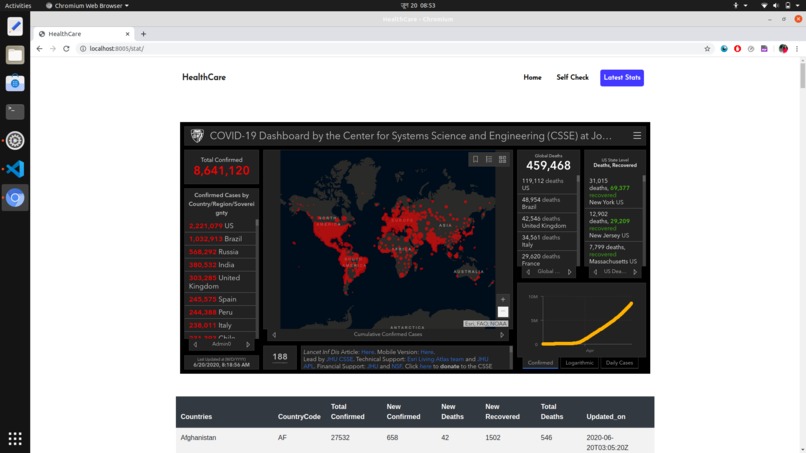
Task: Open the text editor from the dock
Action: tap(15, 26)
